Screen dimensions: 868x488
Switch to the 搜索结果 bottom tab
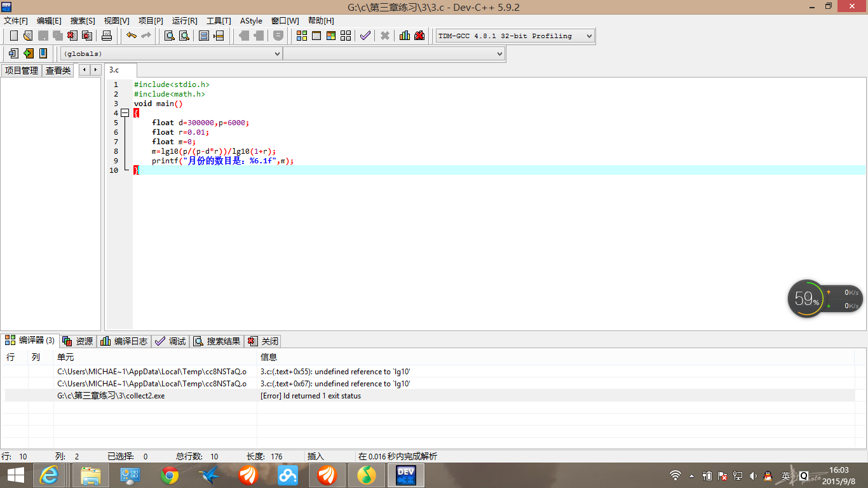pos(217,341)
